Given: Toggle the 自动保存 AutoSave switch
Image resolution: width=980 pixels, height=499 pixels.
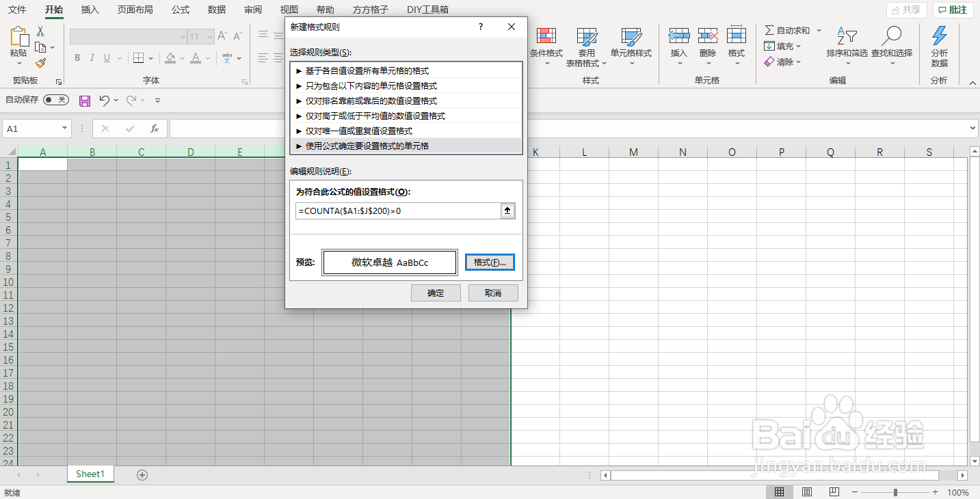Looking at the screenshot, I should click(55, 100).
